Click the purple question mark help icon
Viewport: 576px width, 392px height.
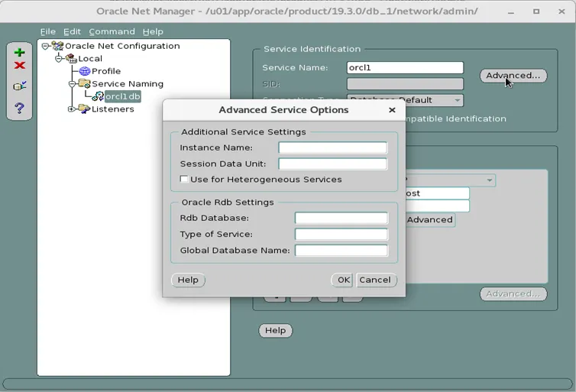coord(19,108)
